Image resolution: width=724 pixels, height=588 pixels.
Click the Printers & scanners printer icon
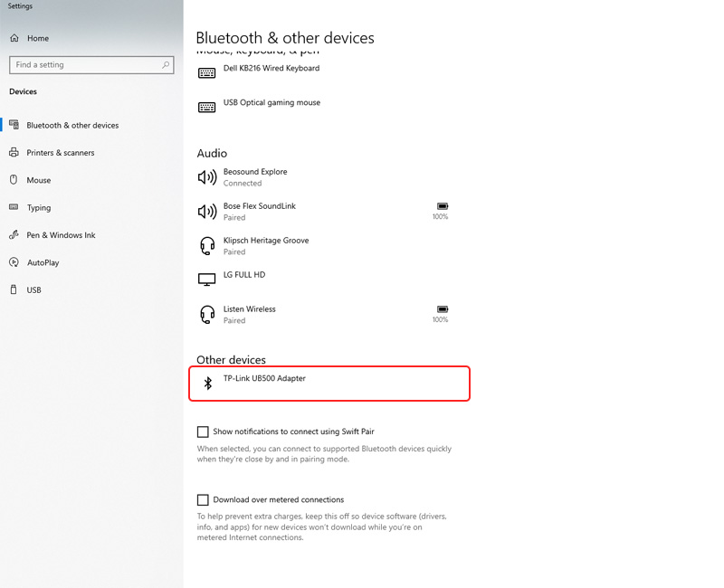click(x=14, y=152)
